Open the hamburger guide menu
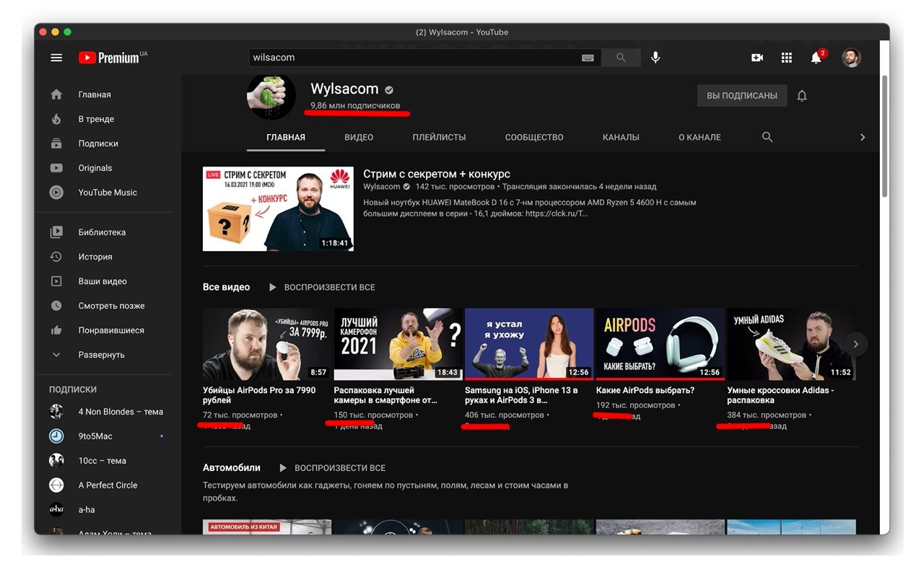Viewport: 924px width, 580px height. (x=56, y=58)
